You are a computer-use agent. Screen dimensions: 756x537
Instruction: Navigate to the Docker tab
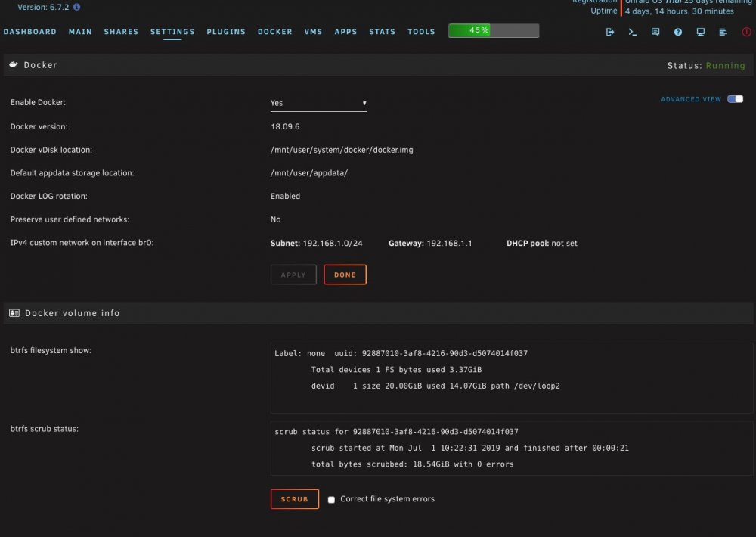[275, 32]
